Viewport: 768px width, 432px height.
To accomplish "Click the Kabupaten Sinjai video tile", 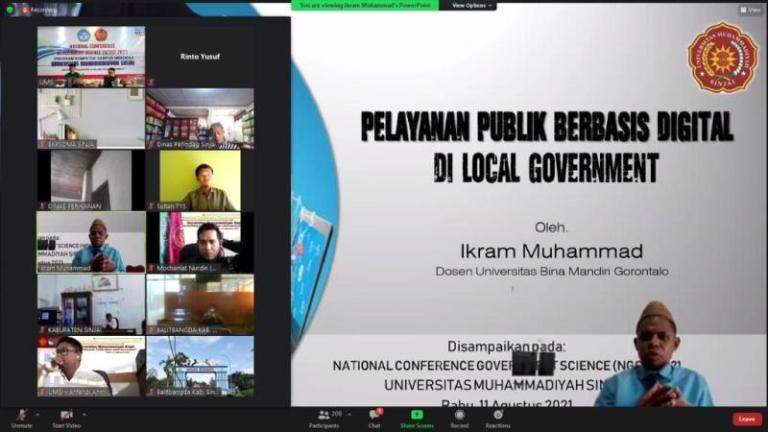I will [x=91, y=304].
